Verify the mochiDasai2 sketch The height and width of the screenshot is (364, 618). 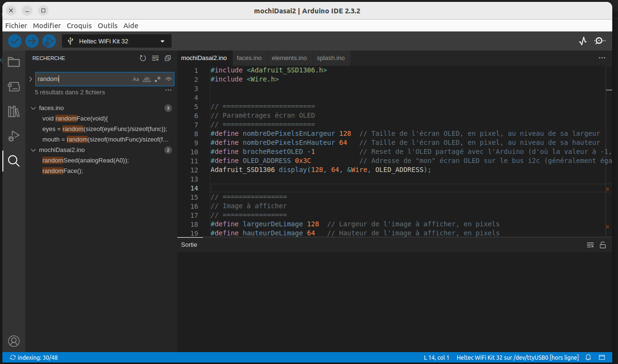[14, 41]
